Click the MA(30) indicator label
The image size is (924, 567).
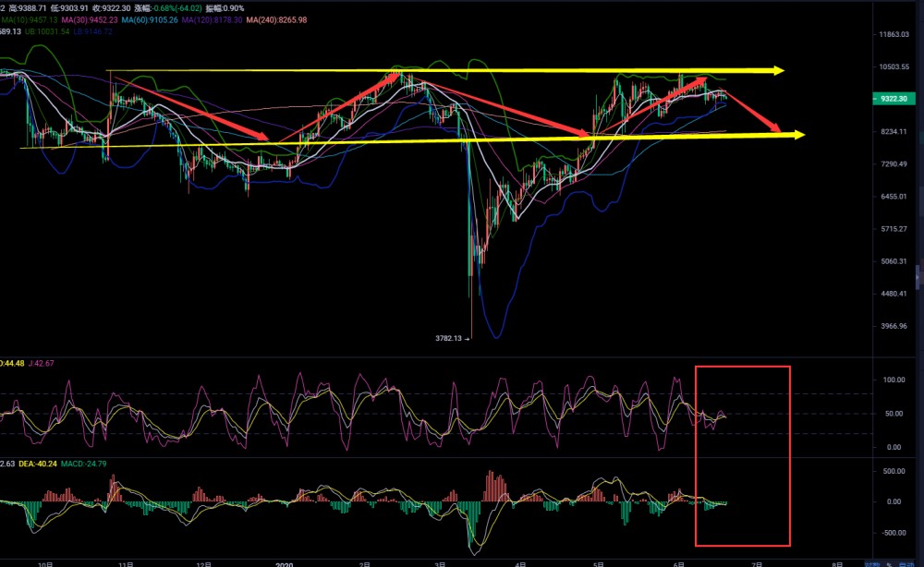(x=90, y=18)
